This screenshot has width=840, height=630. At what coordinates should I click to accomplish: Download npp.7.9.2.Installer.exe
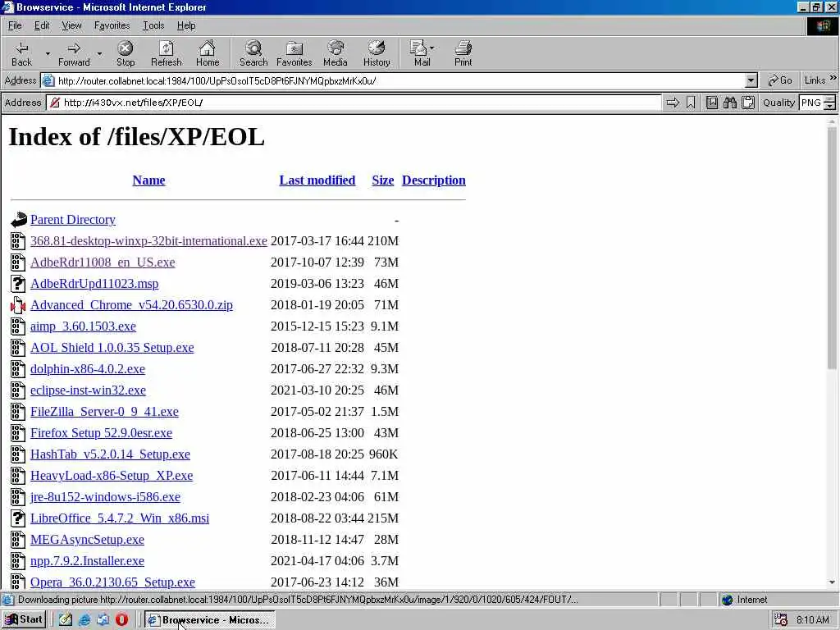(87, 561)
